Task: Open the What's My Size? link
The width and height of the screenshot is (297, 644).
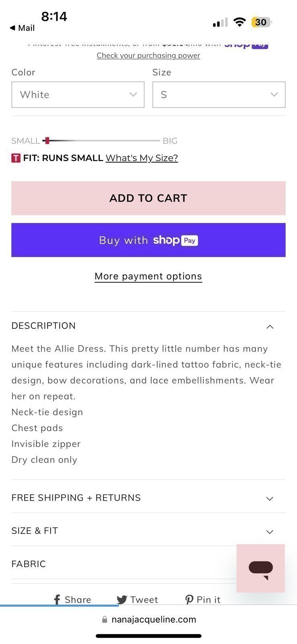Action: (x=142, y=158)
